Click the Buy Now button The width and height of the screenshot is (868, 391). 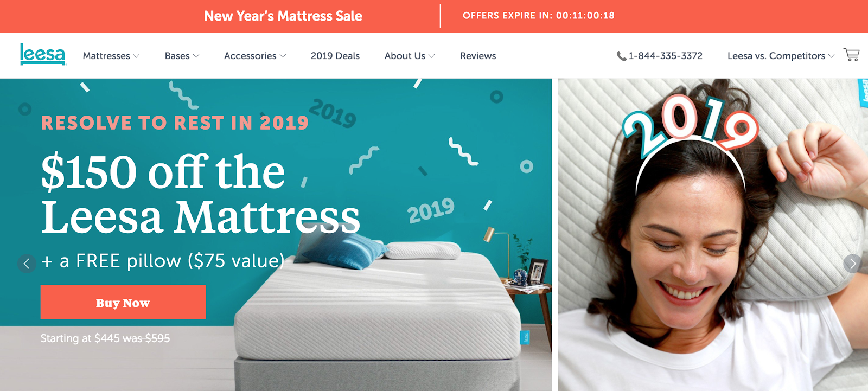[x=123, y=302]
